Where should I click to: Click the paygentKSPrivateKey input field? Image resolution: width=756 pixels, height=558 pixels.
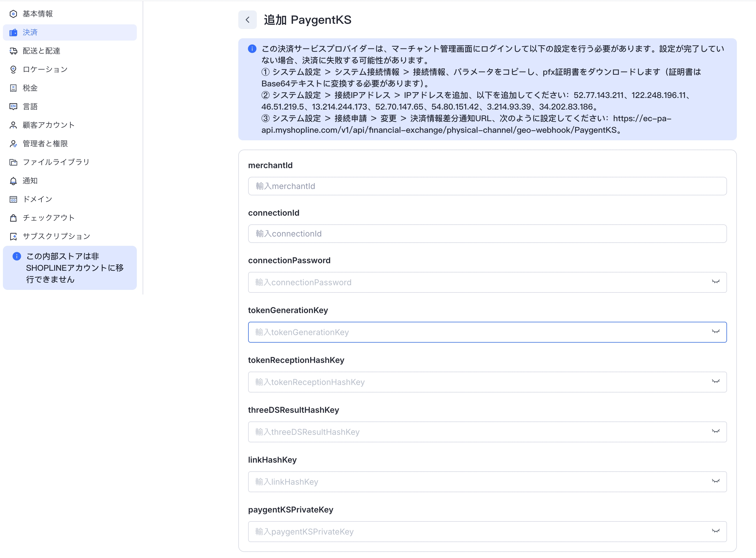point(487,532)
